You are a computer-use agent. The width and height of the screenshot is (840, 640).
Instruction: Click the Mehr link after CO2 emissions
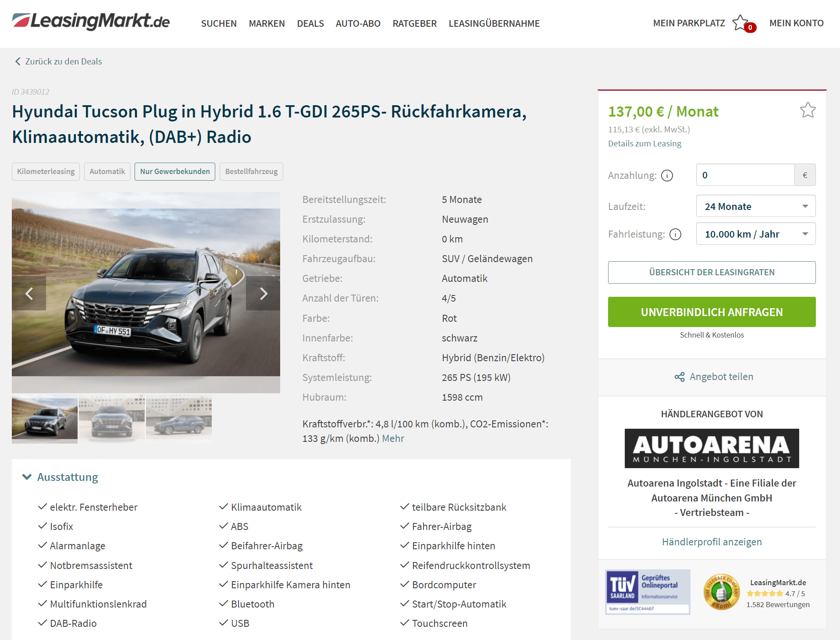click(x=393, y=438)
